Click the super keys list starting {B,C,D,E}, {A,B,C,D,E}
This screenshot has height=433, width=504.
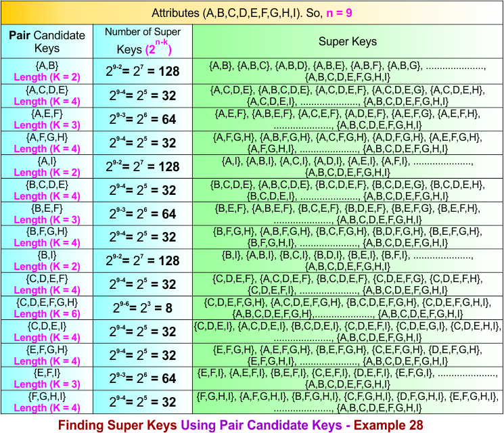click(x=348, y=190)
